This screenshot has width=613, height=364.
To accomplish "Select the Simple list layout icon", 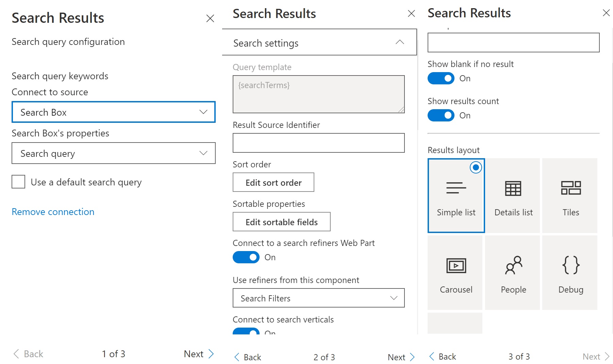I will 456,188.
